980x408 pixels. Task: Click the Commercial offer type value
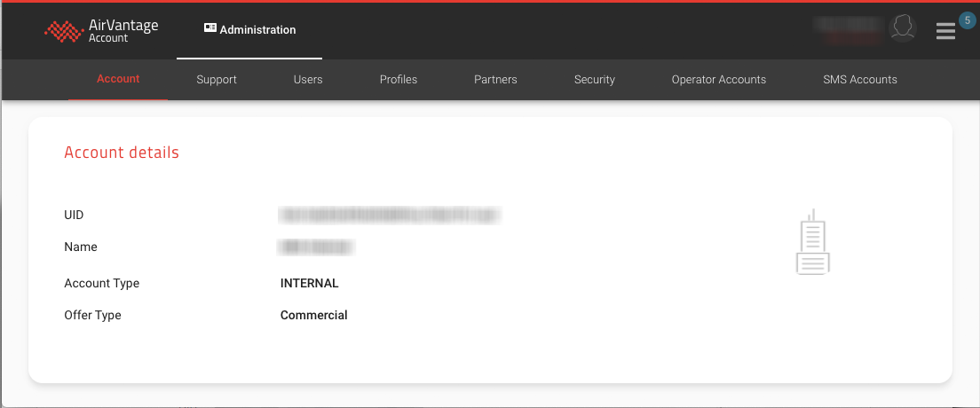[x=314, y=315]
